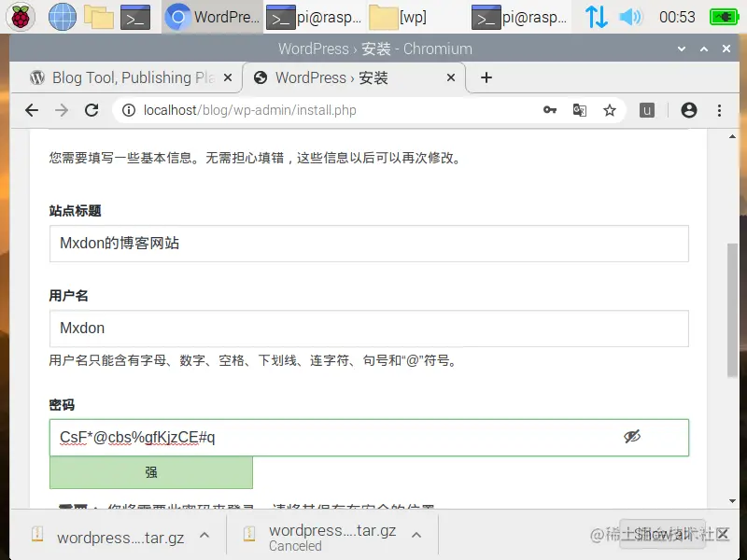Switch to first pi@rasp terminal taskbar entry

(315, 17)
